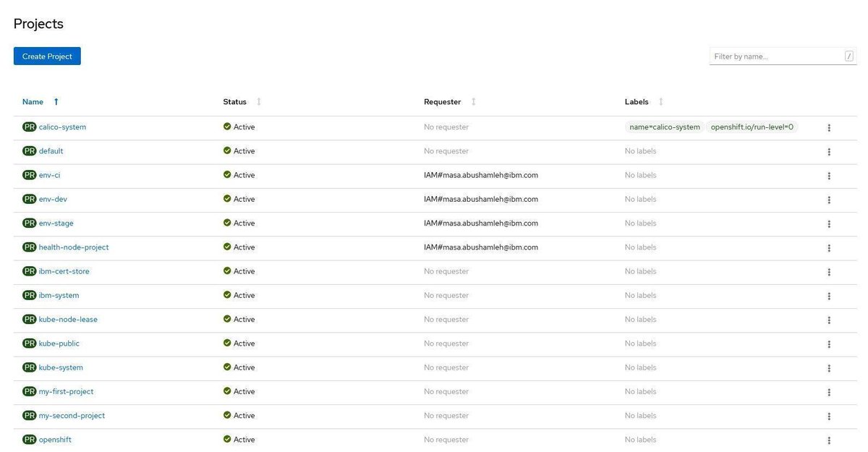Focus the Filter by name field
This screenshot has width=868, height=452.
pyautogui.click(x=783, y=56)
